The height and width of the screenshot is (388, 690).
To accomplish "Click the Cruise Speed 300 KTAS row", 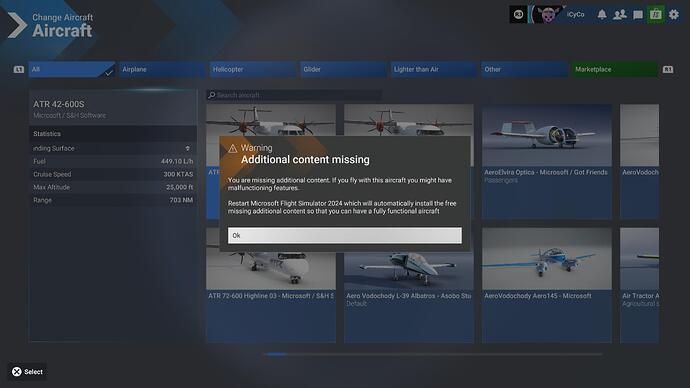I will [113, 174].
